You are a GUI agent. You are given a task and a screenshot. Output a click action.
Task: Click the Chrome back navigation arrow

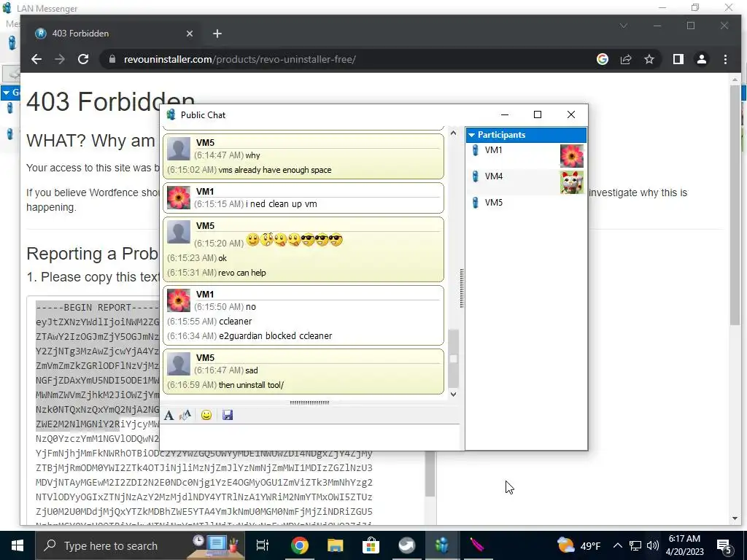click(36, 60)
